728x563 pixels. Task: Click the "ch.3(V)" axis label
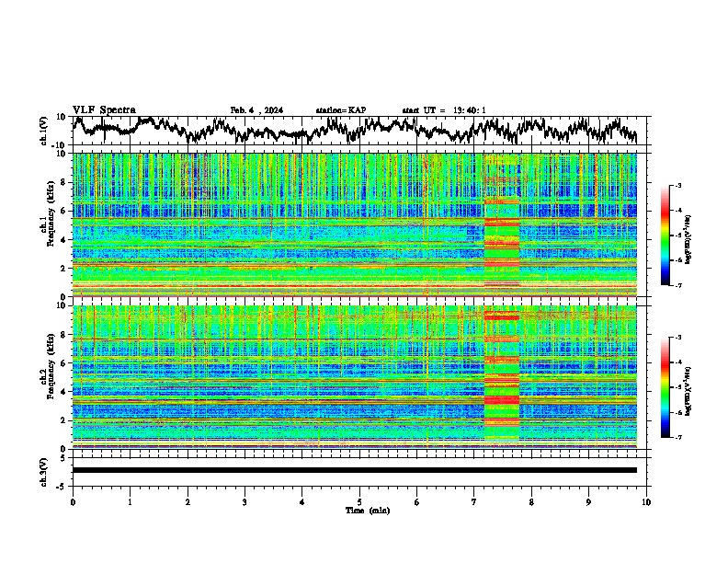click(x=44, y=472)
